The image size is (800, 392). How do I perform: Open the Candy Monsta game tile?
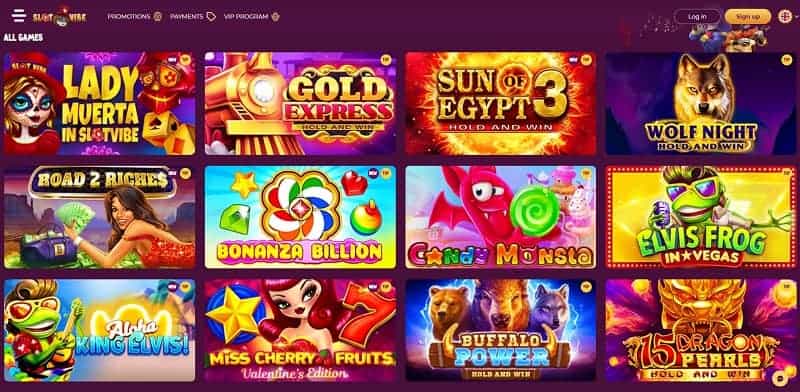point(501,217)
